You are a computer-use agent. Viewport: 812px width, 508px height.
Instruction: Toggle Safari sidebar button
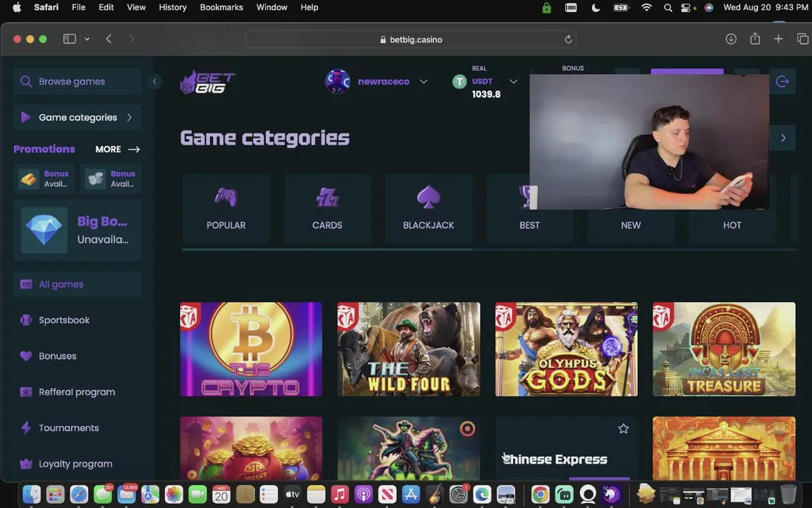tap(69, 39)
